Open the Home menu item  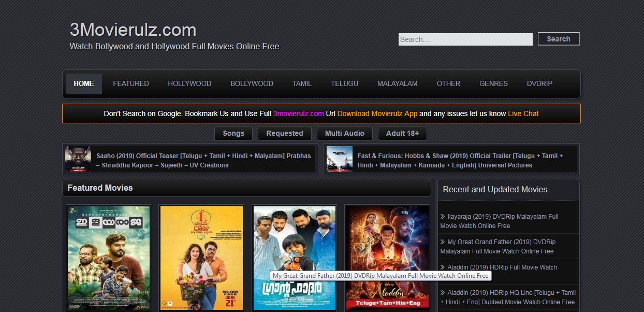(x=84, y=83)
